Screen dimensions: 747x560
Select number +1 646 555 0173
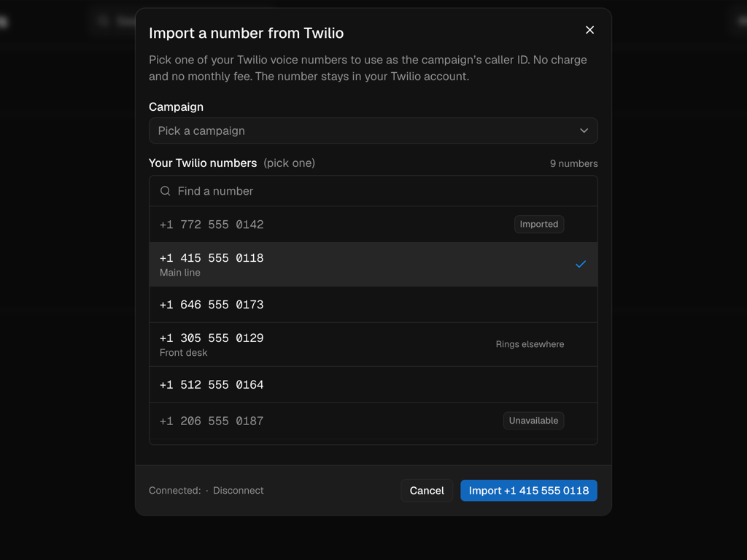[x=373, y=304]
